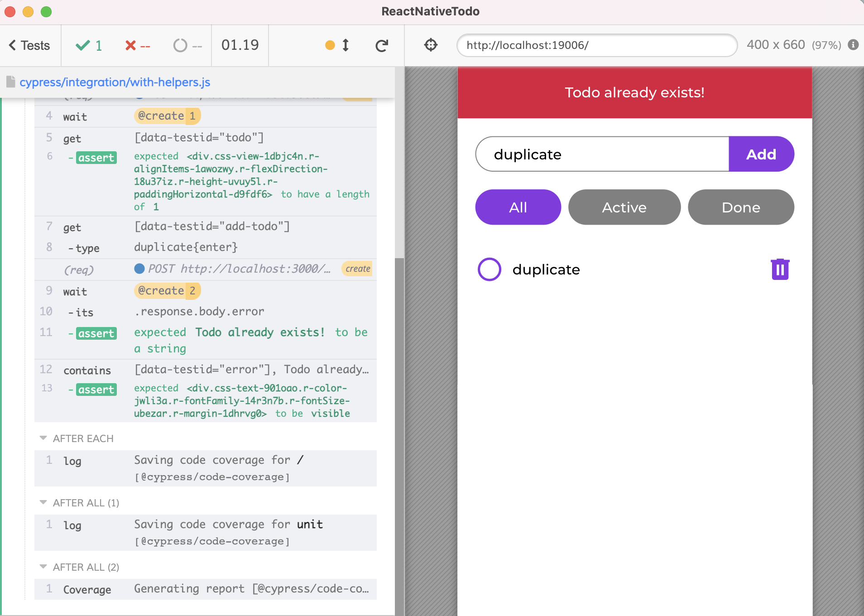Select the get data-testid="add-todo" command
The height and width of the screenshot is (616, 864).
pyautogui.click(x=206, y=226)
